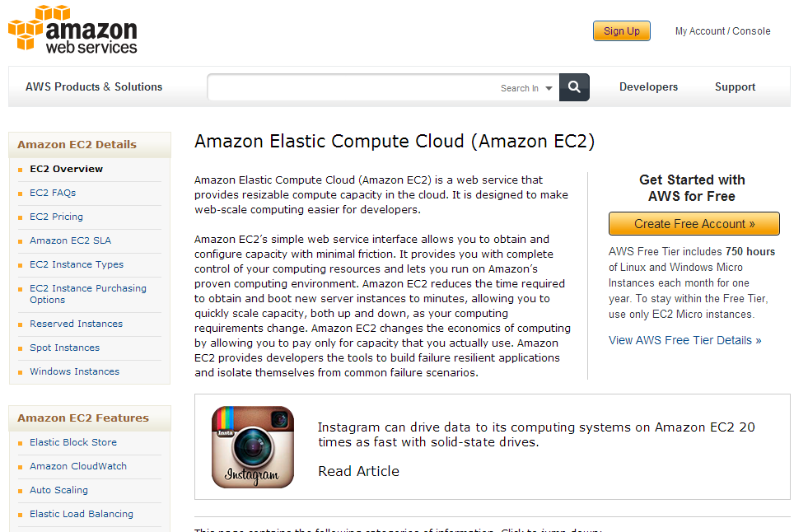808x532 pixels.
Task: Open the Support menu item
Action: click(x=735, y=87)
